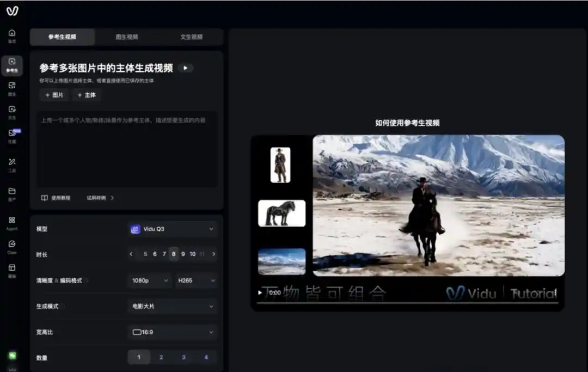
Task: Open the 16:9 aspect ratio dropdown
Action: coord(173,332)
